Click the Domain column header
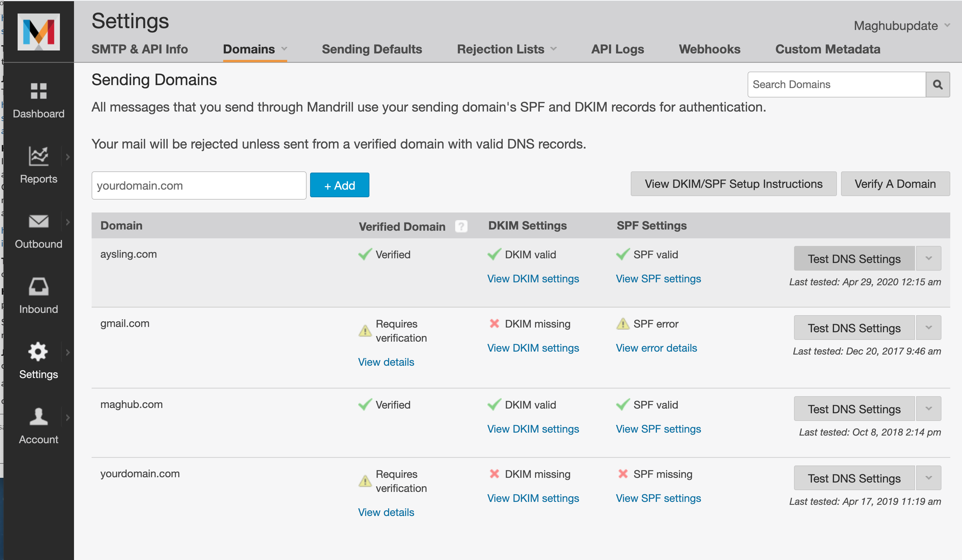Image resolution: width=962 pixels, height=560 pixels. click(121, 225)
